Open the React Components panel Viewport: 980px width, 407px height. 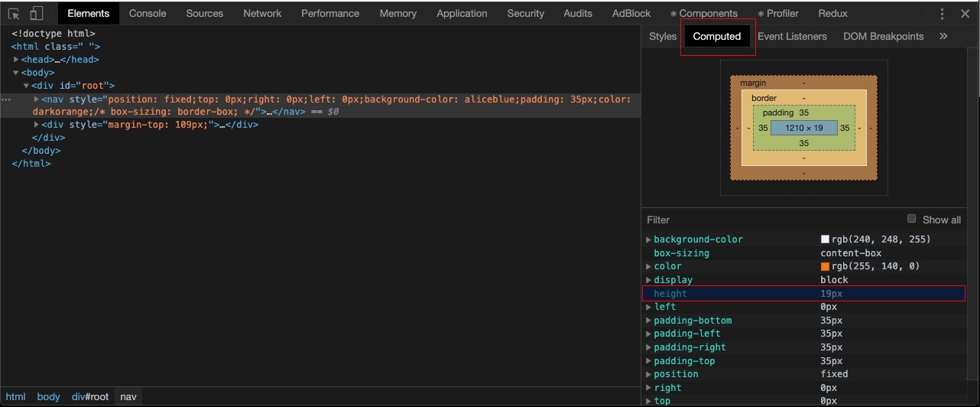tap(704, 14)
